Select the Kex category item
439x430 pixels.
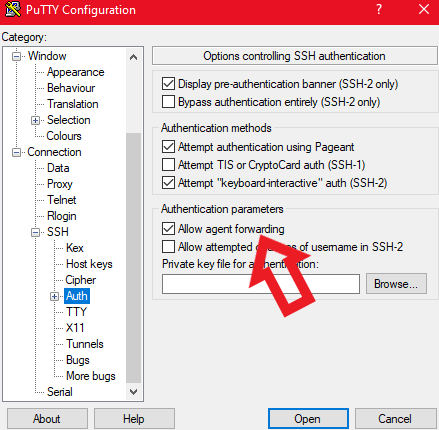coord(75,248)
